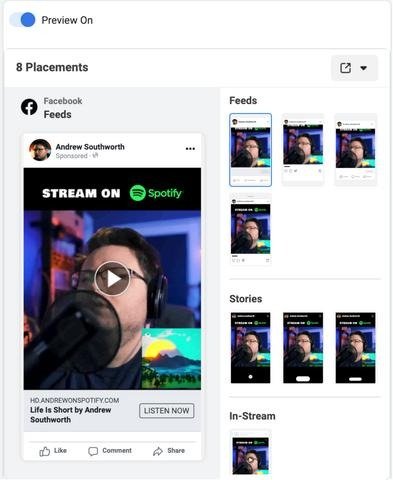Open Andrew Southworth page name link
The image size is (393, 480).
coord(90,147)
